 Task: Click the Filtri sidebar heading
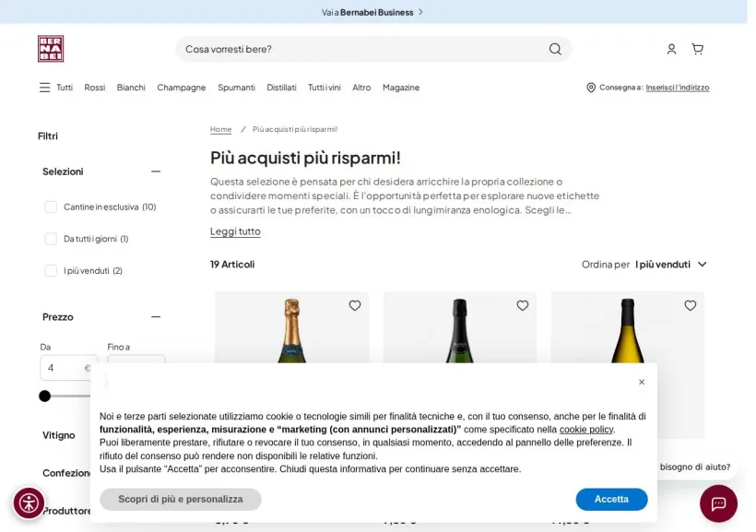(x=48, y=136)
